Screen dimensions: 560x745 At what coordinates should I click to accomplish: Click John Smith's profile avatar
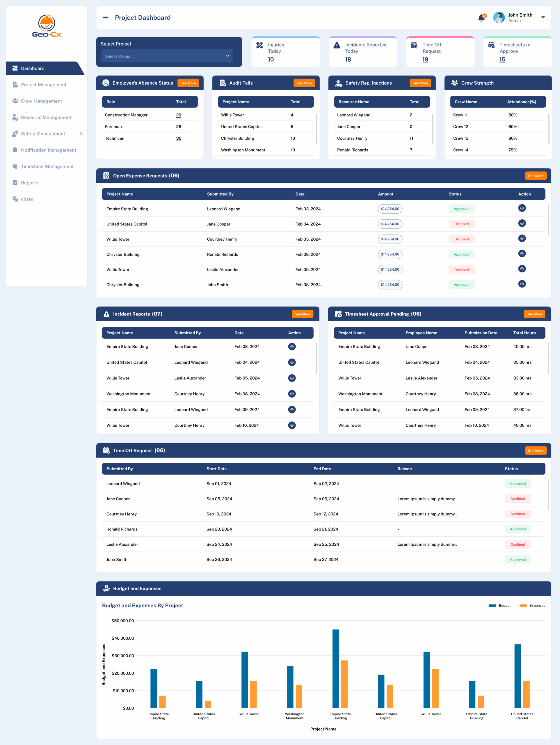[x=498, y=17]
